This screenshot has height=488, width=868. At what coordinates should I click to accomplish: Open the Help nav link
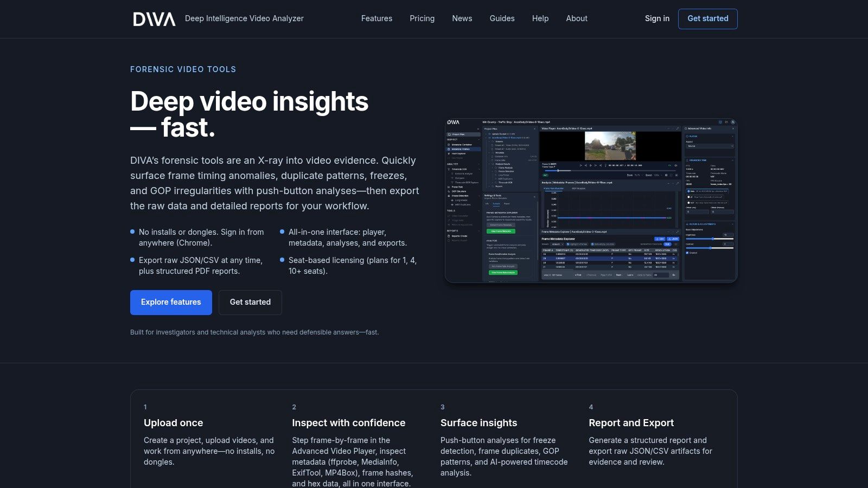[x=540, y=18]
